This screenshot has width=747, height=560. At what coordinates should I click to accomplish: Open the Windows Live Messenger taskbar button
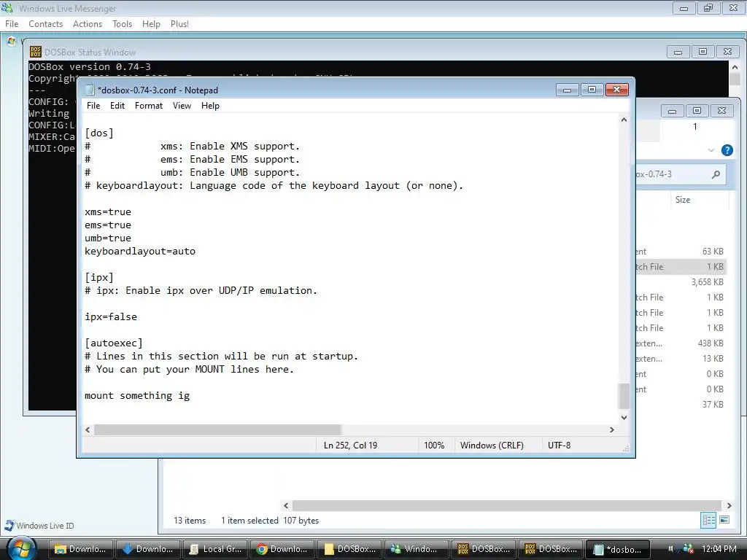[417, 549]
